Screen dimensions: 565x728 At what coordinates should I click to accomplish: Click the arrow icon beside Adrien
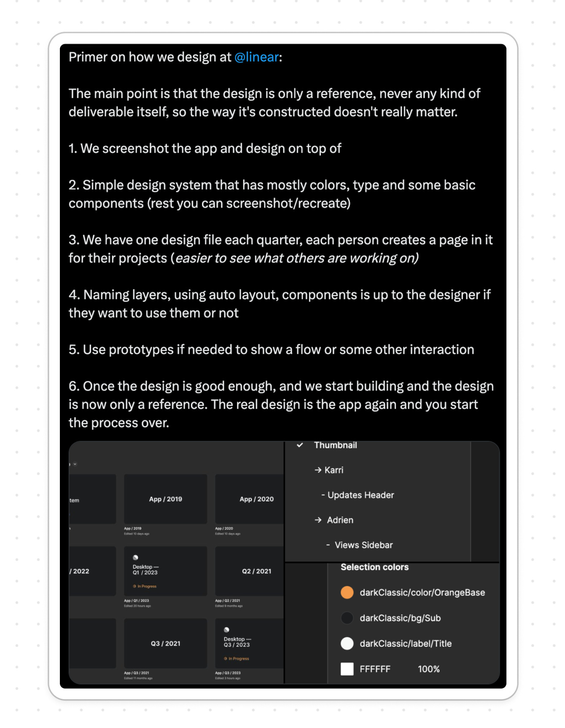[x=317, y=520]
